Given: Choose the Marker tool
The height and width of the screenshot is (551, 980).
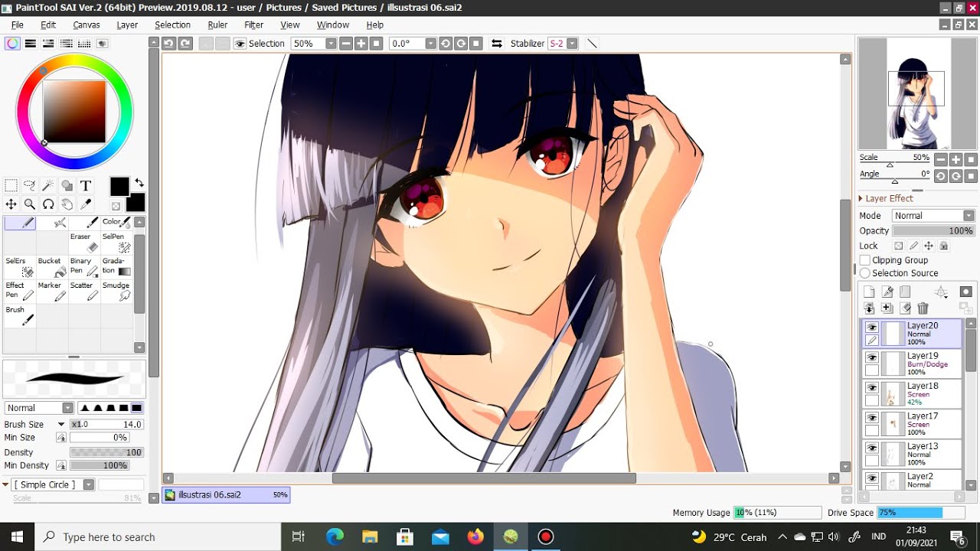Looking at the screenshot, I should [x=52, y=292].
